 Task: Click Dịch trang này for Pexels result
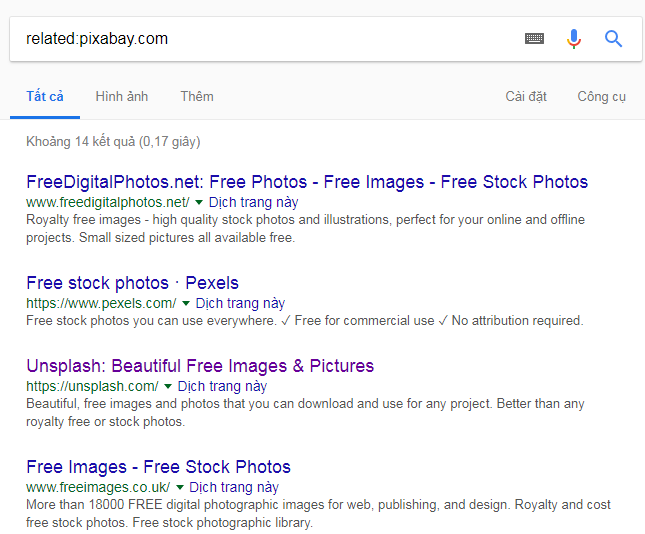240,303
